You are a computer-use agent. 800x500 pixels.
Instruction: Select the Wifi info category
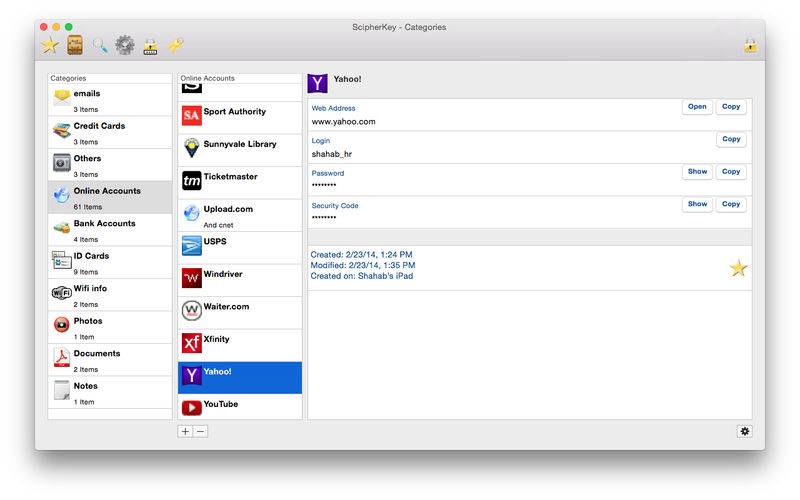click(110, 295)
